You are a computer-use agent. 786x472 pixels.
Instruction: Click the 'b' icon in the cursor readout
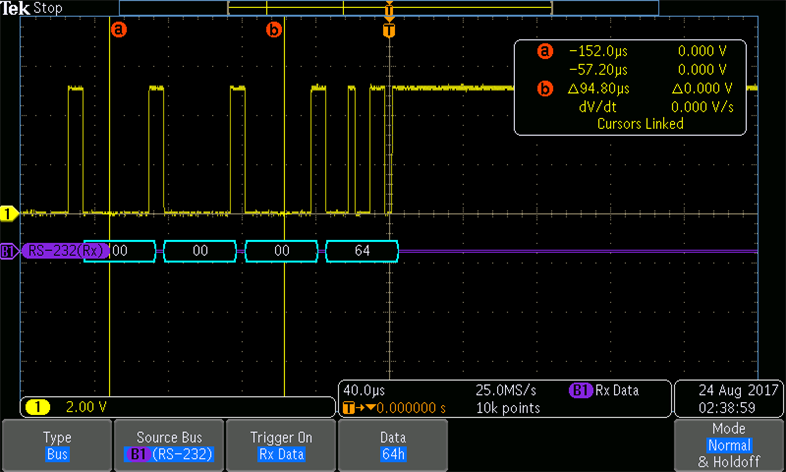point(545,89)
